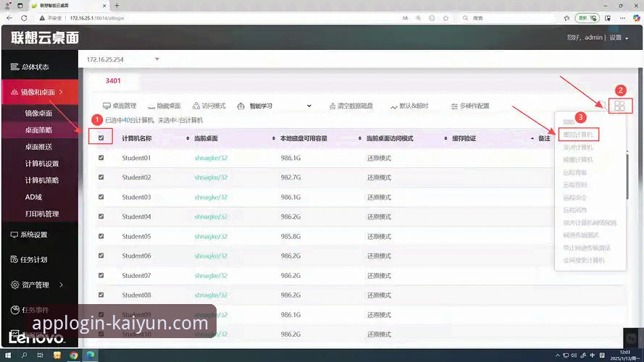Uncheck the Student02 row checkbox
This screenshot has width=644, height=362.
coord(101,177)
